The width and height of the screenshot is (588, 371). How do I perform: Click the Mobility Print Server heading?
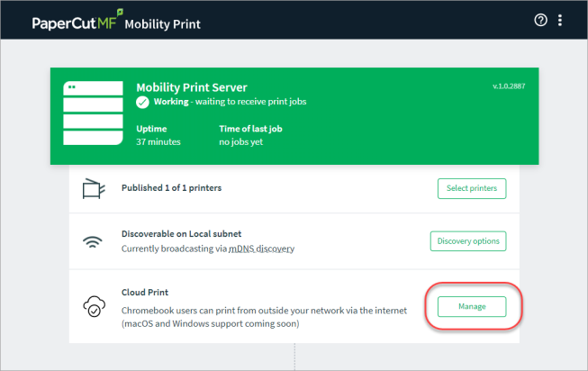(192, 87)
